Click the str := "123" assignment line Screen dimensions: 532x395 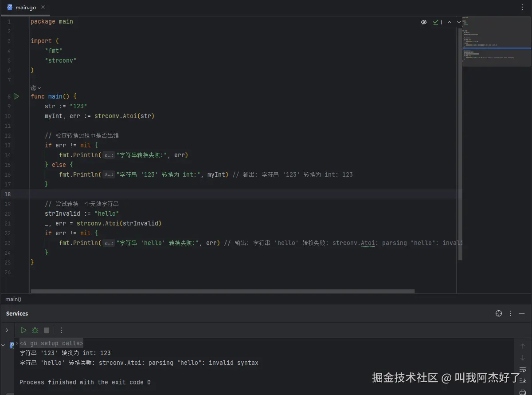click(x=66, y=107)
